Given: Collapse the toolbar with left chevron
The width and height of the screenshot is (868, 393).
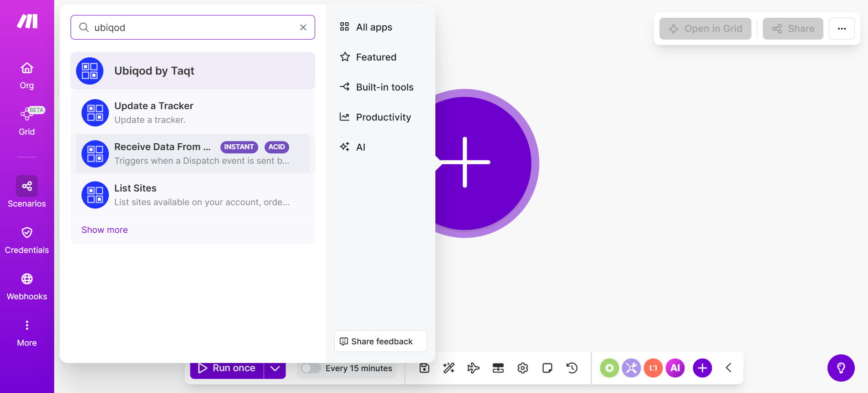Looking at the screenshot, I should 728,368.
